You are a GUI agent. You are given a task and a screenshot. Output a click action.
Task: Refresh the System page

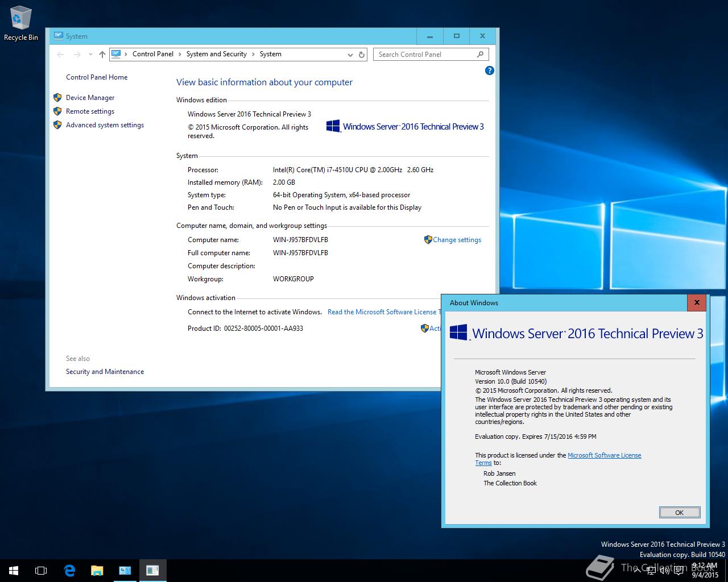click(x=362, y=55)
